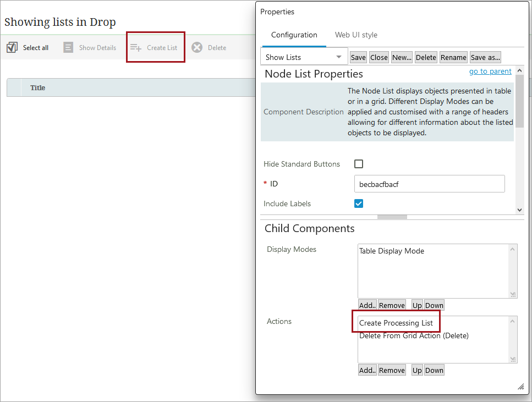
Task: Click the Save as... button
Action: tap(485, 57)
